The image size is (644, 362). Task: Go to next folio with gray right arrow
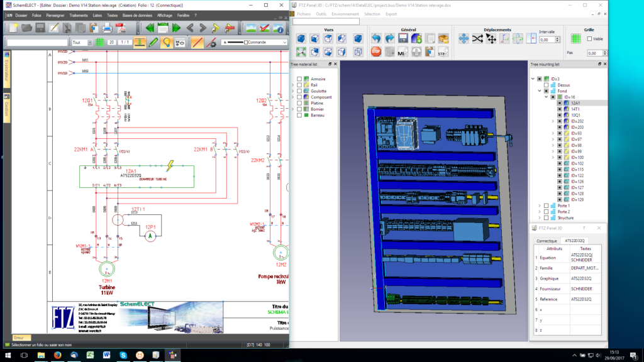click(x=203, y=28)
